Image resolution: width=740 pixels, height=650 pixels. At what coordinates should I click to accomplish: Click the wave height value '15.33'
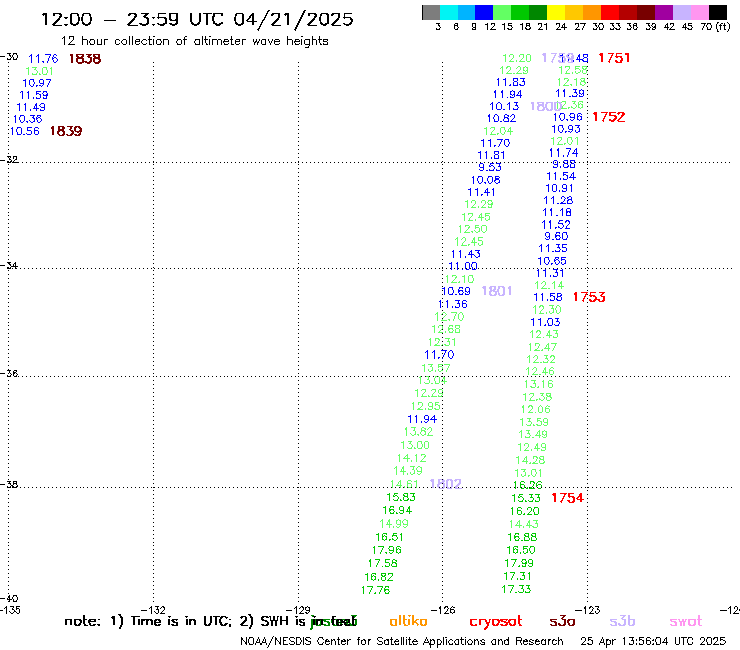[x=526, y=498]
